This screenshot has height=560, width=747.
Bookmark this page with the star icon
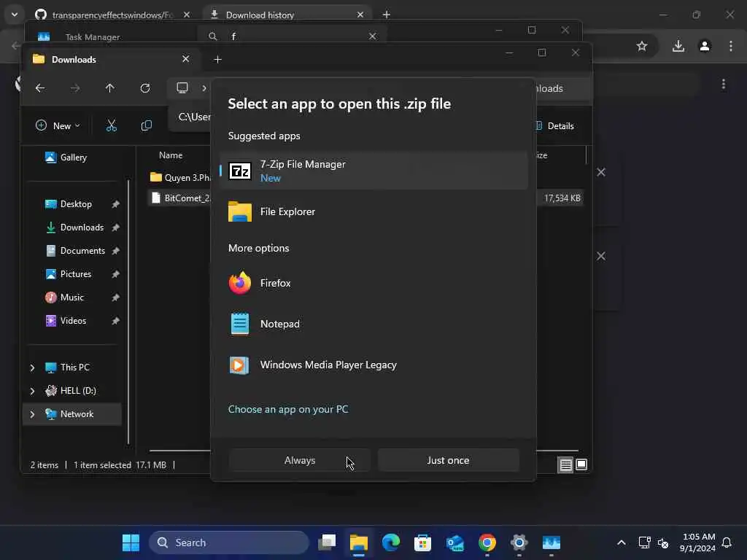pyautogui.click(x=642, y=46)
